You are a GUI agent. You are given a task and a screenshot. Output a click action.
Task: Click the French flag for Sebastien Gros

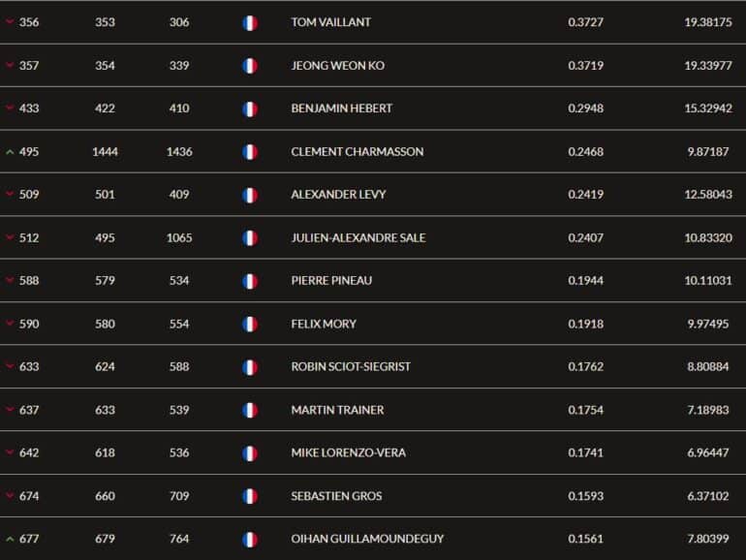250,497
